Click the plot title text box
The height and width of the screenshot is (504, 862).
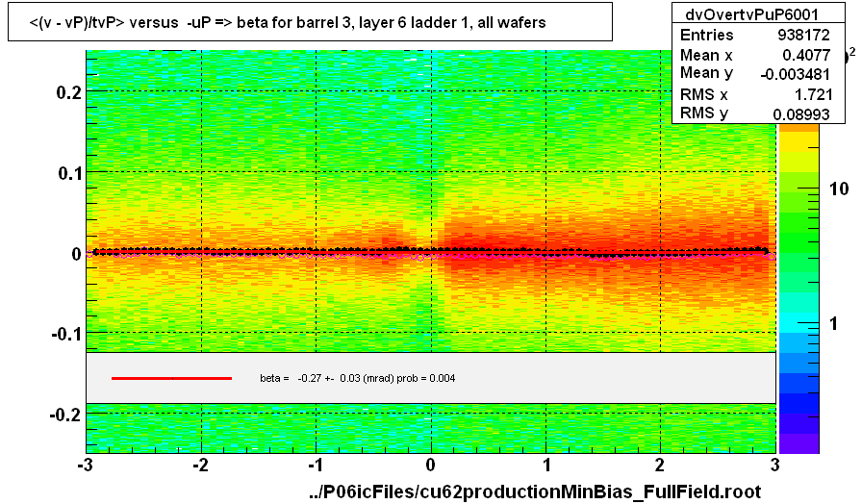[x=310, y=22]
